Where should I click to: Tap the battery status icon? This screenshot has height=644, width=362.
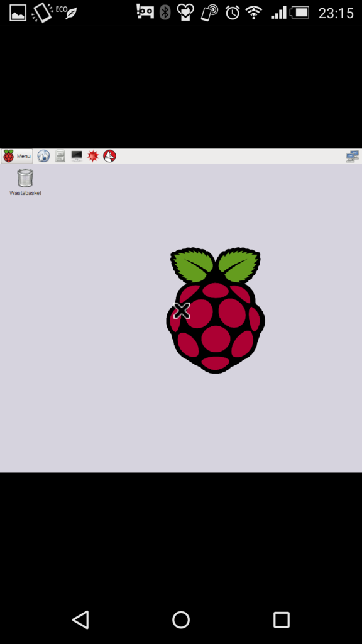point(300,13)
